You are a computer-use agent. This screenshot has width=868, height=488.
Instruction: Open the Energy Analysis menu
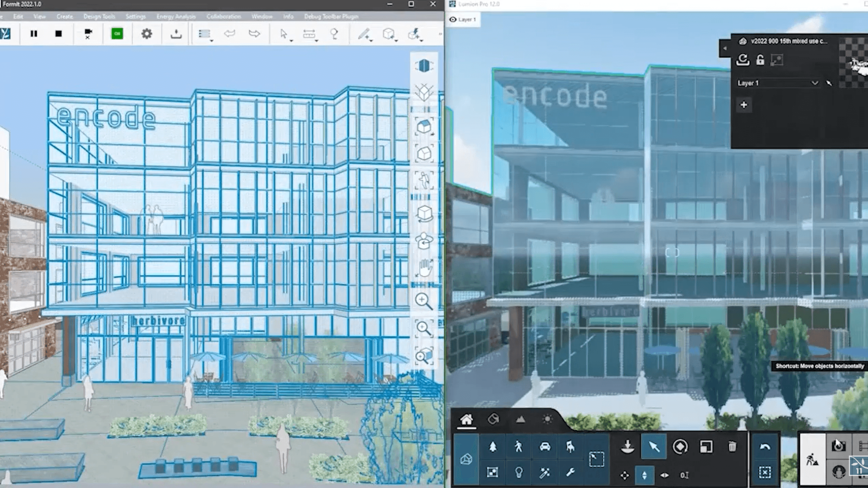coord(176,16)
